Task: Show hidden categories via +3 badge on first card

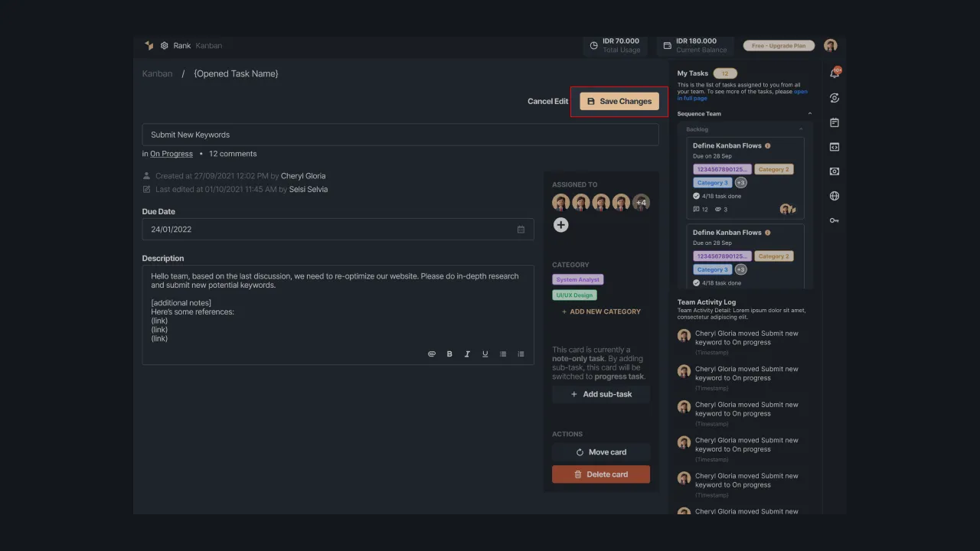Action: (740, 183)
